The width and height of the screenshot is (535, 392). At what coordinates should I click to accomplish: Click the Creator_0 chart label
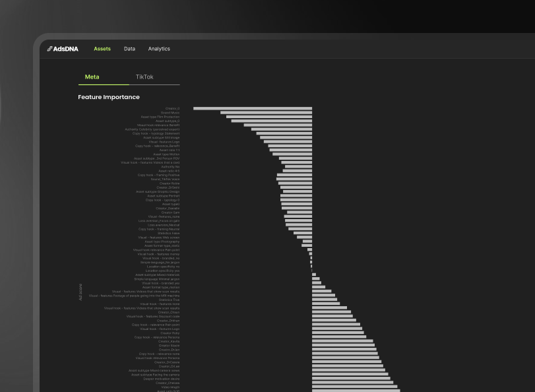pos(172,109)
